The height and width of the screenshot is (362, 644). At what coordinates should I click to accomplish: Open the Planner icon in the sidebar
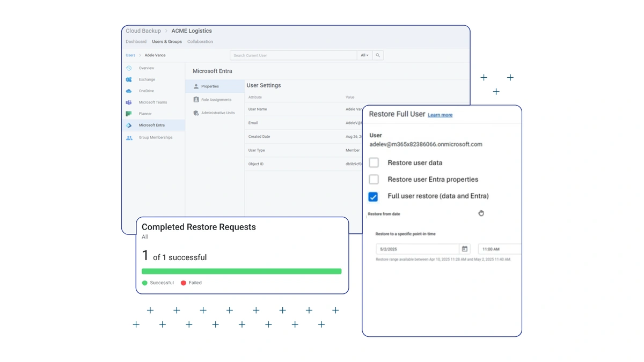tap(129, 114)
